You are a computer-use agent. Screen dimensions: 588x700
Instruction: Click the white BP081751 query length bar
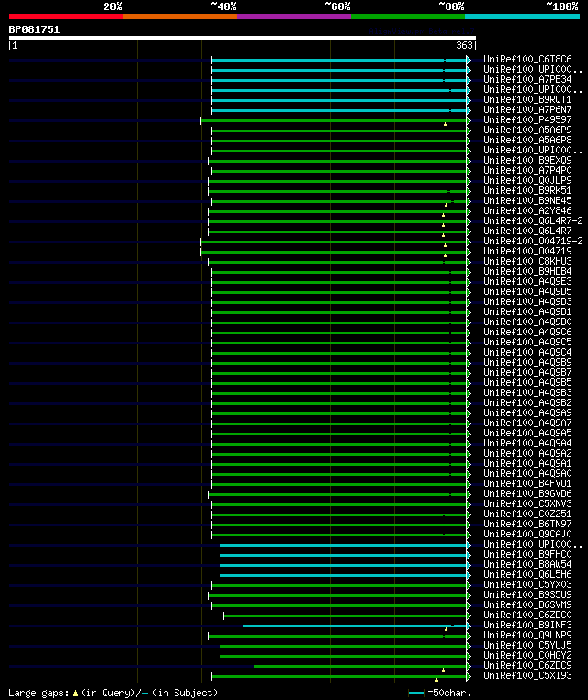[243, 38]
